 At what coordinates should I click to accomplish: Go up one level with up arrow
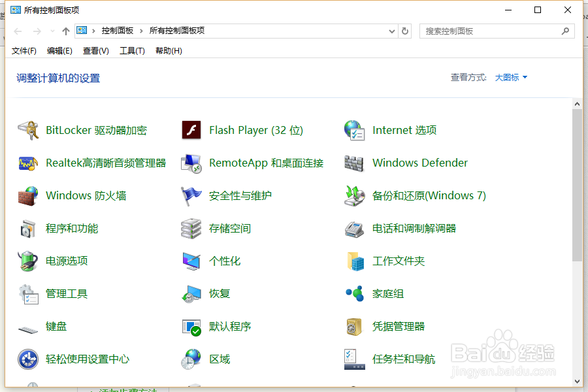click(x=66, y=31)
